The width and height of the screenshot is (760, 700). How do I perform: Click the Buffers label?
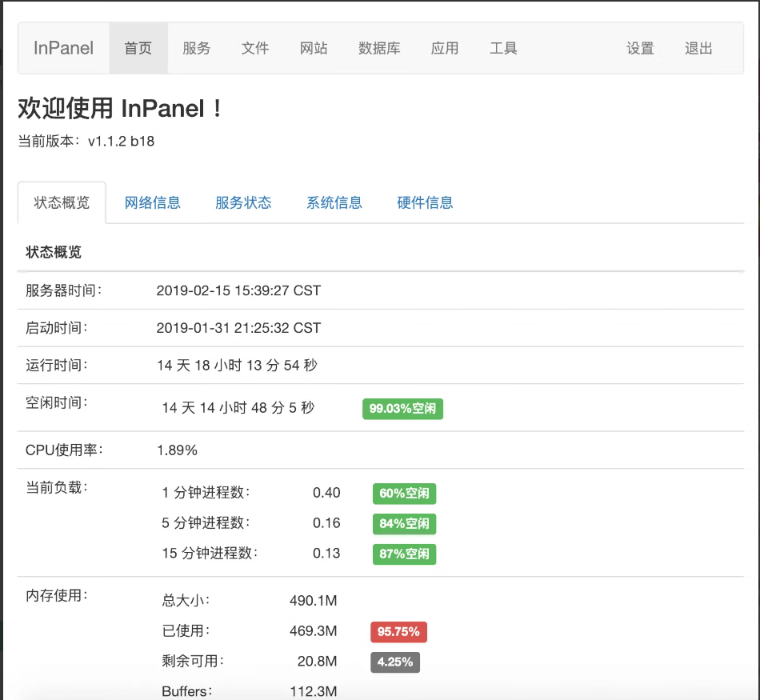[x=187, y=691]
